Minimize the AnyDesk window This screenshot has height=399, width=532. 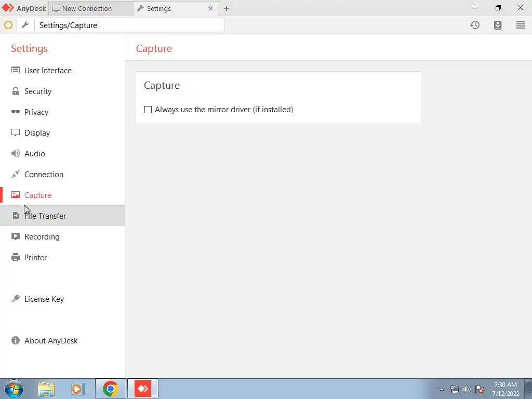475,8
